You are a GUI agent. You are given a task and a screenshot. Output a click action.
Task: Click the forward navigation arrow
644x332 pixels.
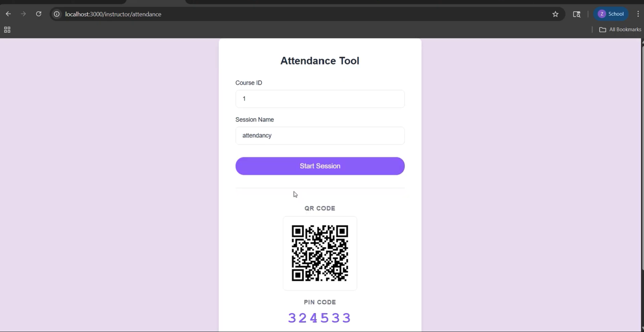pyautogui.click(x=23, y=14)
